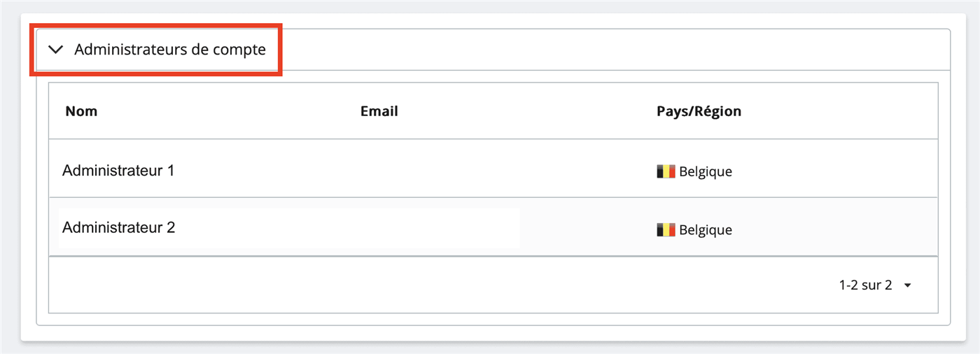The width and height of the screenshot is (980, 354).
Task: Click Belgique text in Administrateur 1 row
Action: point(706,172)
